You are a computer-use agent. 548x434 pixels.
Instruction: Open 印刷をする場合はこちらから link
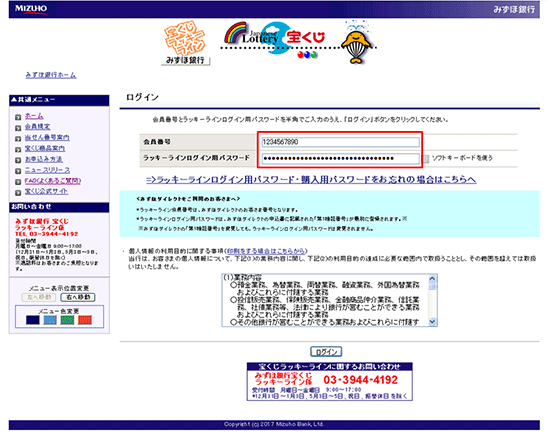(266, 251)
